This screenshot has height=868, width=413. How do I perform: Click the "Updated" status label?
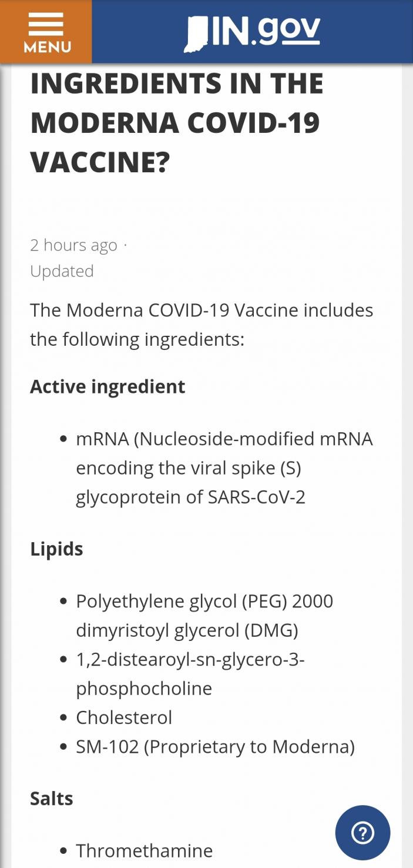click(x=62, y=271)
